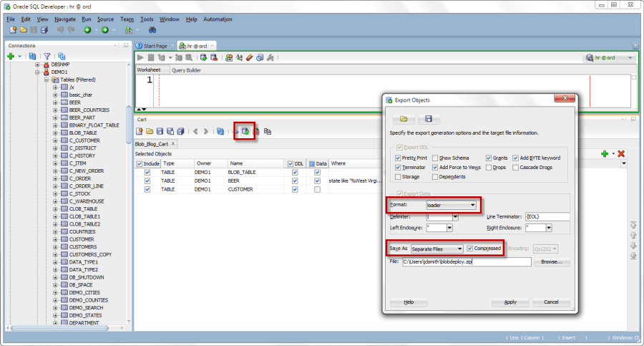Viewport: 644px width, 346px height.
Task: Click the SQL History clock icon
Action: pos(260,57)
